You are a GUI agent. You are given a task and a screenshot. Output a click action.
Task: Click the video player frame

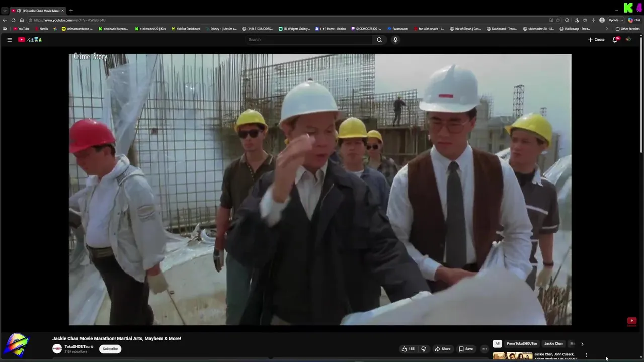320,190
